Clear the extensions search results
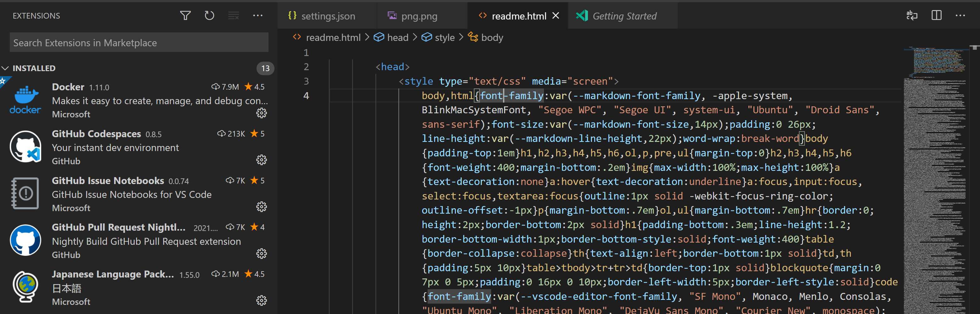 234,16
